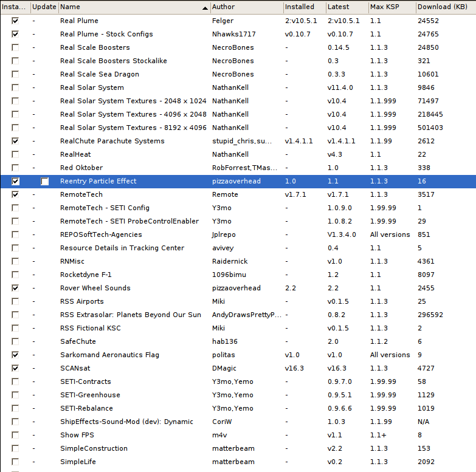Check SafeChute install checkbox
This screenshot has width=476, height=472.
point(15,341)
